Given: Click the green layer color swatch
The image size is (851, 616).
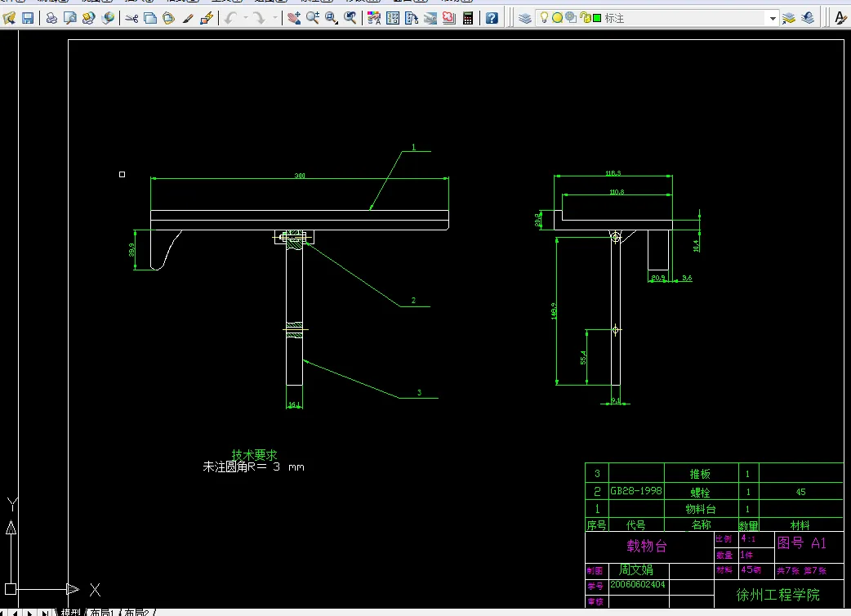Looking at the screenshot, I should [597, 18].
